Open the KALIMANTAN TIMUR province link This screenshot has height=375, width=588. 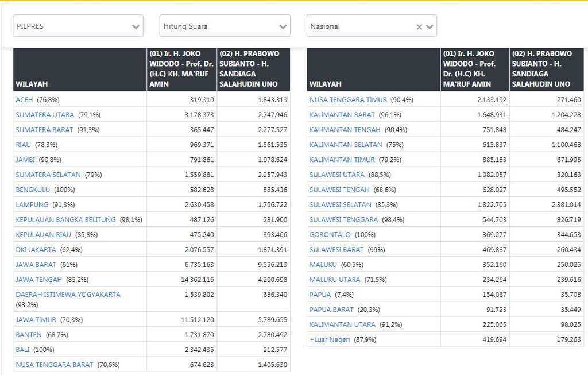click(x=342, y=160)
